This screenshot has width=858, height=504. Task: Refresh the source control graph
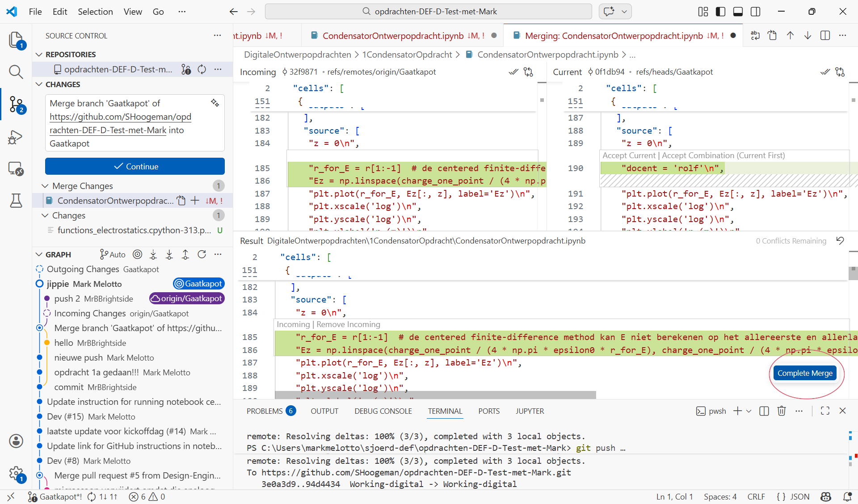202,254
